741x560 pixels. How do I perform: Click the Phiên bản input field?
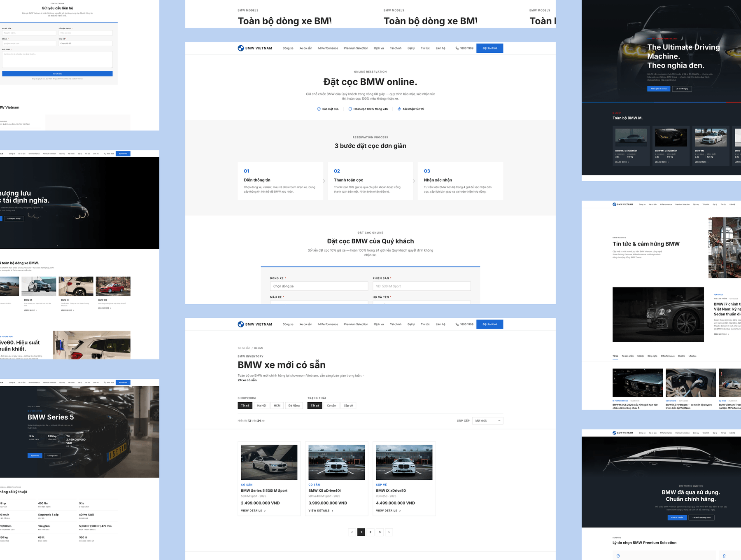422,286
